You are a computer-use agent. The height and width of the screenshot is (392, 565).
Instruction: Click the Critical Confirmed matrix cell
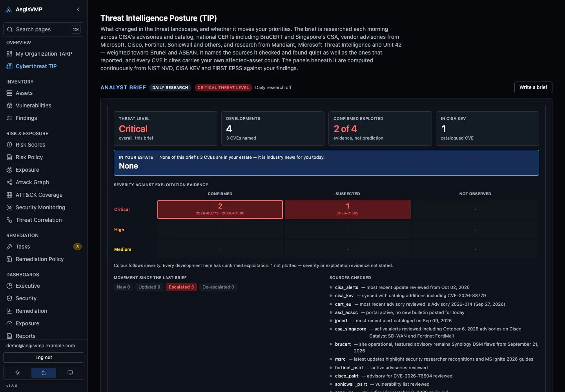[220, 209]
